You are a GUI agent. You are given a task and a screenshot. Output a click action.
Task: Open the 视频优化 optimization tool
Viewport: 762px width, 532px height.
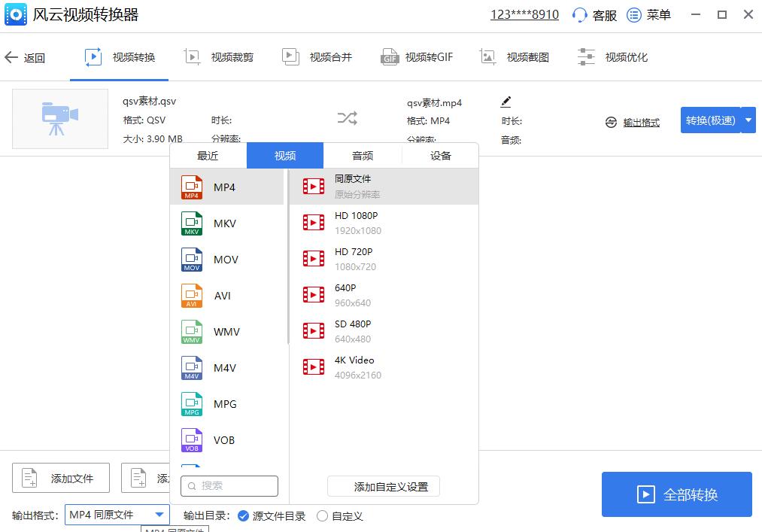[x=614, y=56]
